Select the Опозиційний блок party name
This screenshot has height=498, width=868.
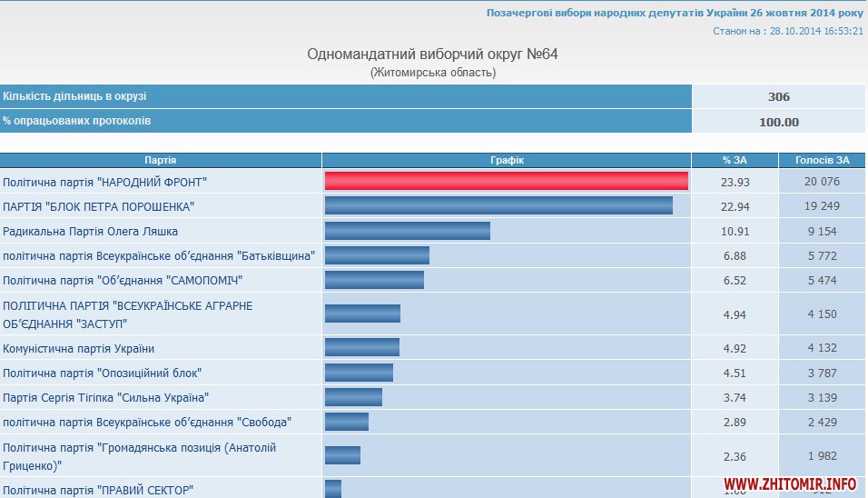pyautogui.click(x=103, y=373)
